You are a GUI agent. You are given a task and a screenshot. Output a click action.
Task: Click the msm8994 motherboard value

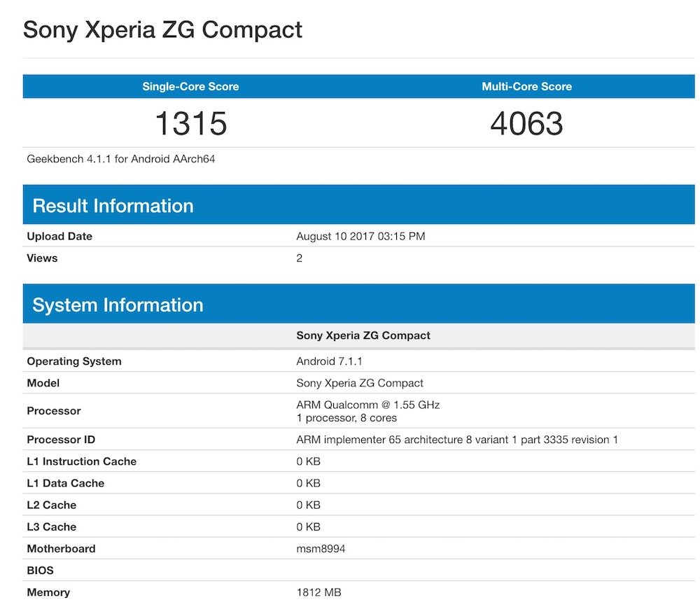tap(321, 549)
